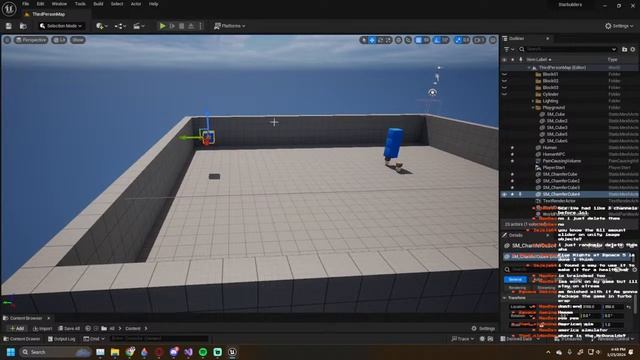Select PainCausingVolume in the Outliner

point(562,161)
